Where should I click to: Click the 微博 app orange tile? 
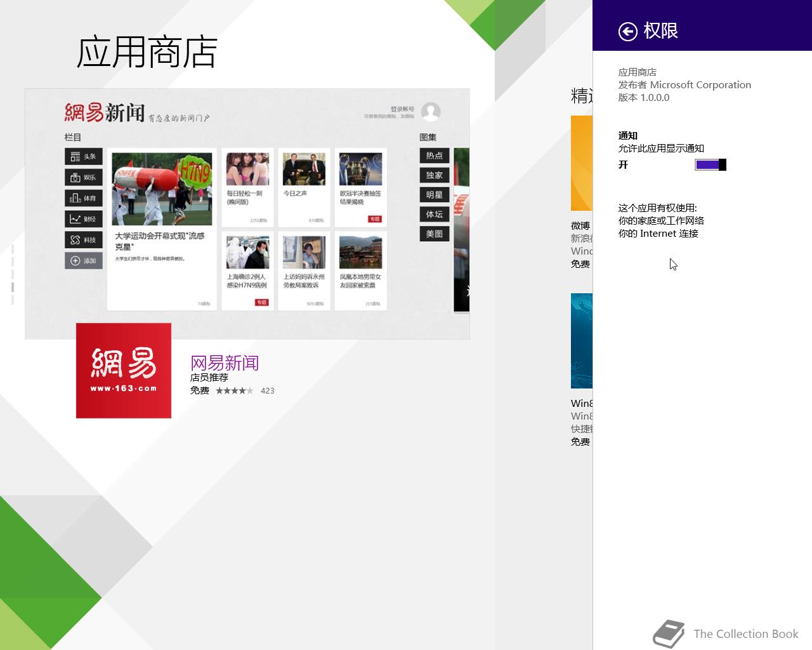(x=582, y=163)
